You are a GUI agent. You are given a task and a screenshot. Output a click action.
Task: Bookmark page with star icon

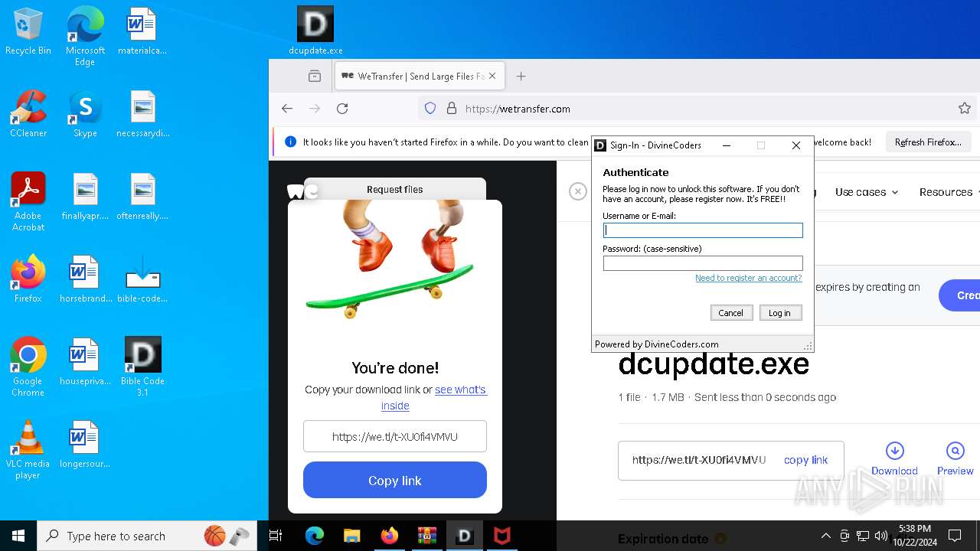pos(965,109)
